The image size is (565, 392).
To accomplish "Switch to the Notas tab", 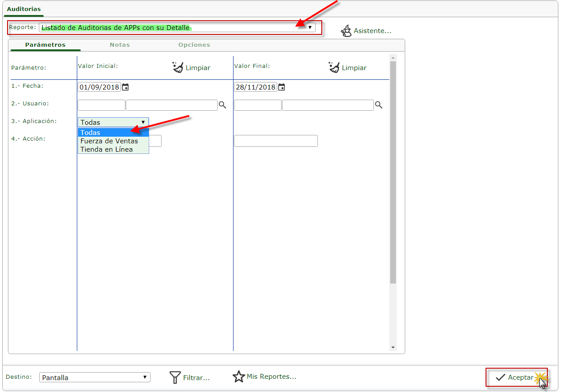I will 120,45.
